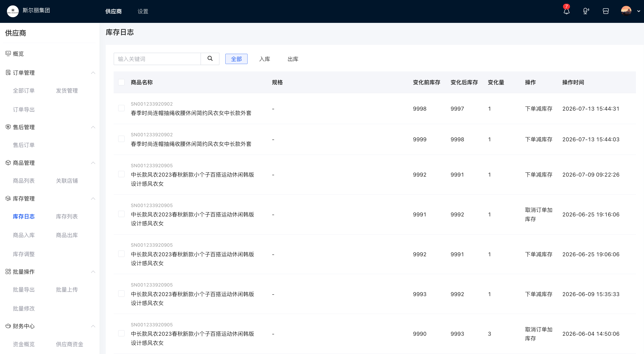
Task: Collapse the 售后管理 section chevron
Action: [93, 127]
